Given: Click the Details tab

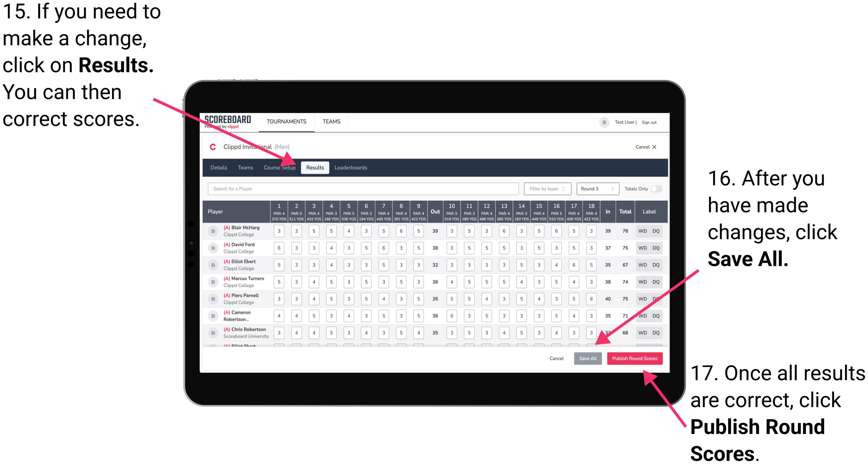Looking at the screenshot, I should (x=220, y=167).
